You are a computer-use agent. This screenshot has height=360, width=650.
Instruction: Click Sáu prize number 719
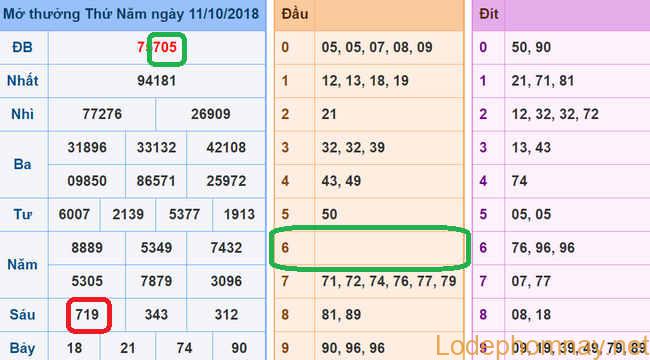coord(87,314)
